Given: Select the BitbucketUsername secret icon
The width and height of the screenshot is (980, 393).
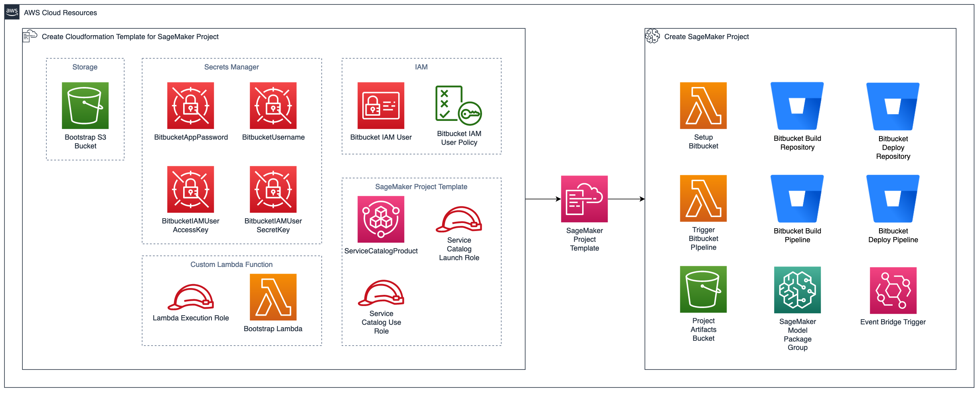Looking at the screenshot, I should (x=273, y=106).
